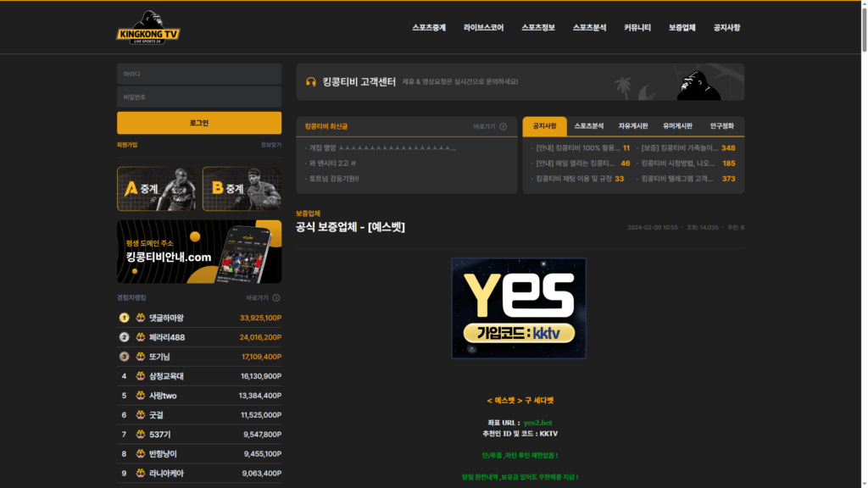868x488 pixels.
Task: Click into the 아이디 input field
Action: [199, 75]
